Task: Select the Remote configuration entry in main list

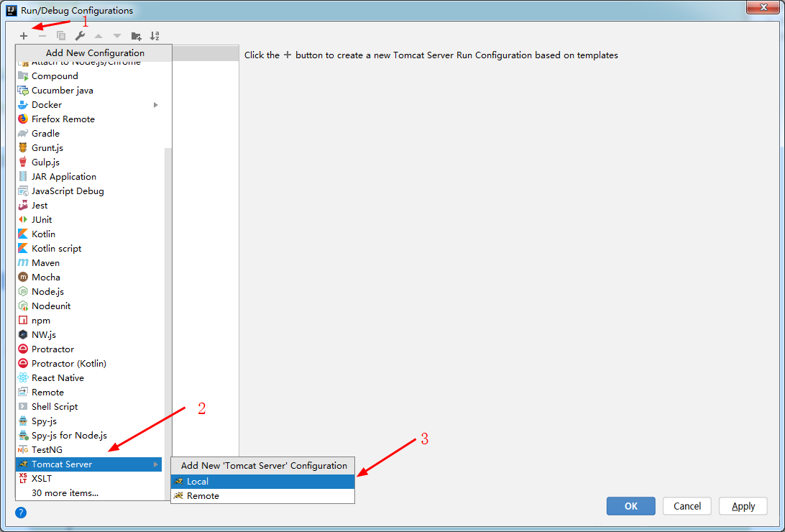Action: [88, 393]
